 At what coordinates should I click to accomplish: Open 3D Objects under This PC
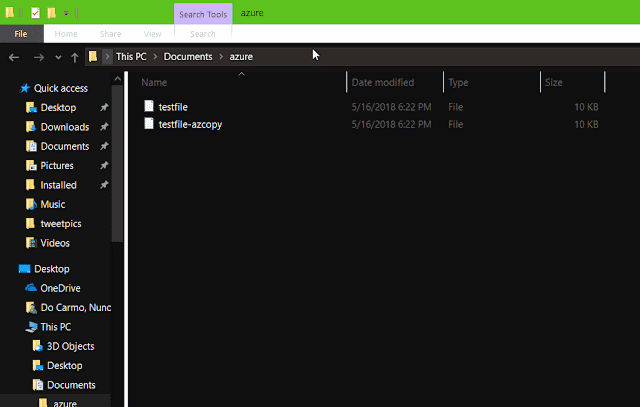[x=71, y=346]
